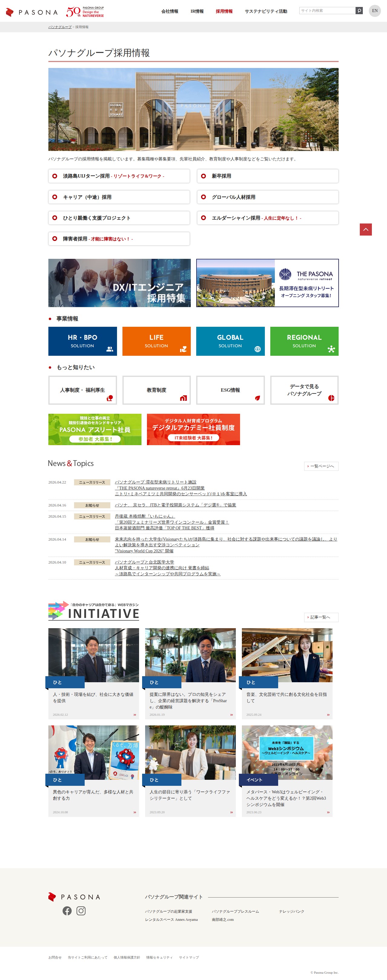Open the HR・BPO Solution tile
The height and width of the screenshot is (980, 387).
pos(83,341)
